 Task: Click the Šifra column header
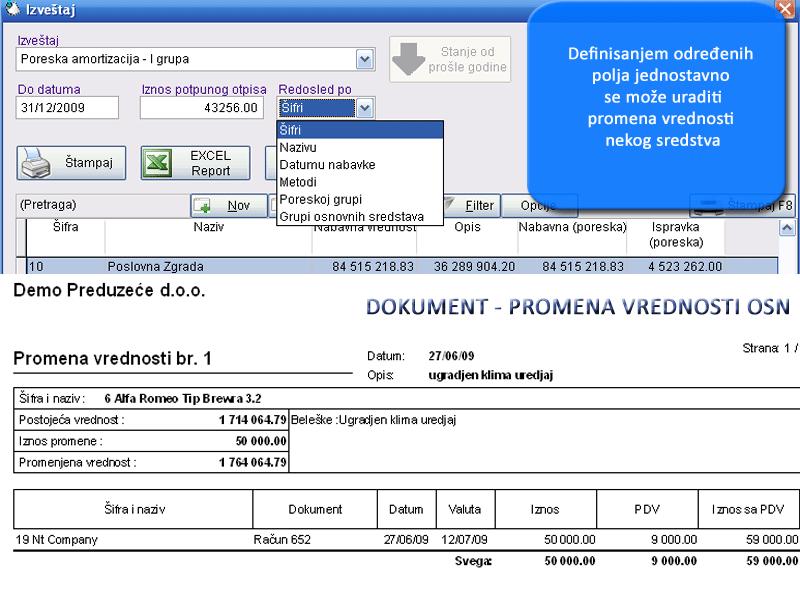pyautogui.click(x=65, y=228)
